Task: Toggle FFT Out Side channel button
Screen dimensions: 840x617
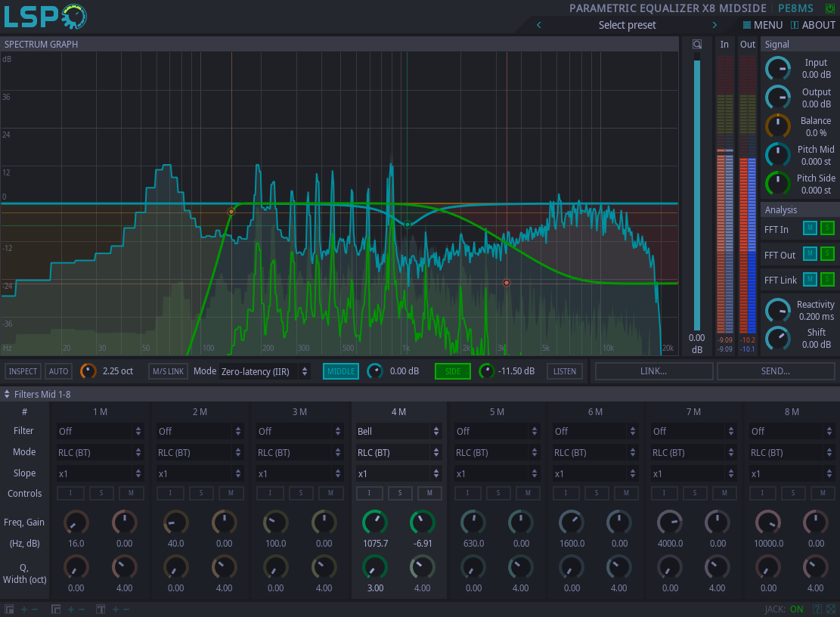Action: point(827,254)
